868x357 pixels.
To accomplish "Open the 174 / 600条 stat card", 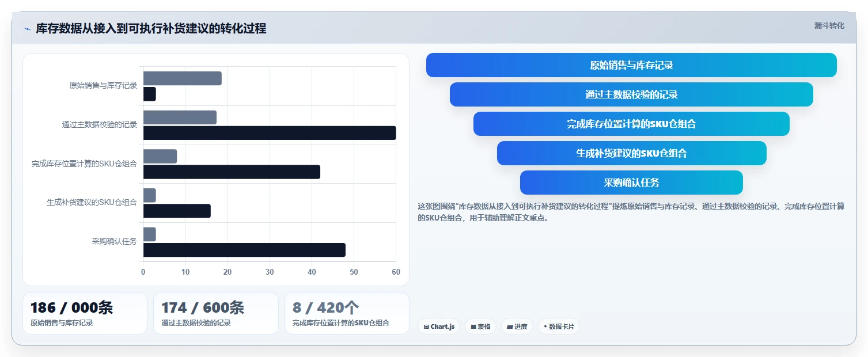I will (x=216, y=313).
